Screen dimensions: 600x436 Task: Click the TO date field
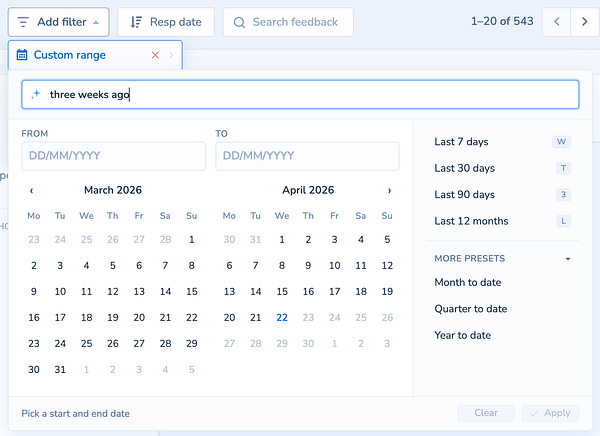tap(307, 156)
